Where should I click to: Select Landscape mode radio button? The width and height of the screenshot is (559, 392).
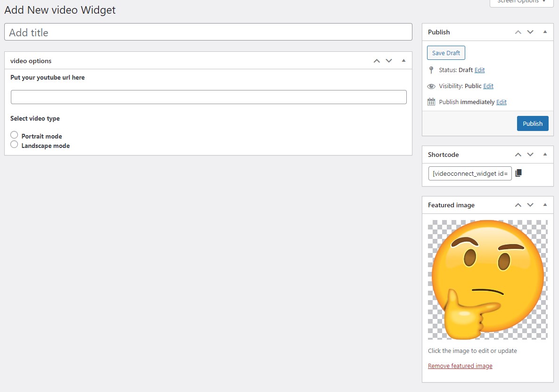coord(14,144)
